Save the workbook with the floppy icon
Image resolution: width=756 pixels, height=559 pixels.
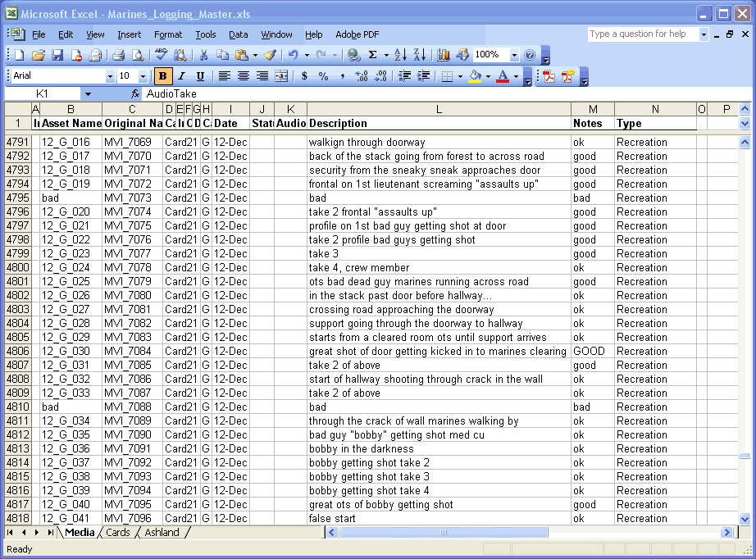(57, 55)
